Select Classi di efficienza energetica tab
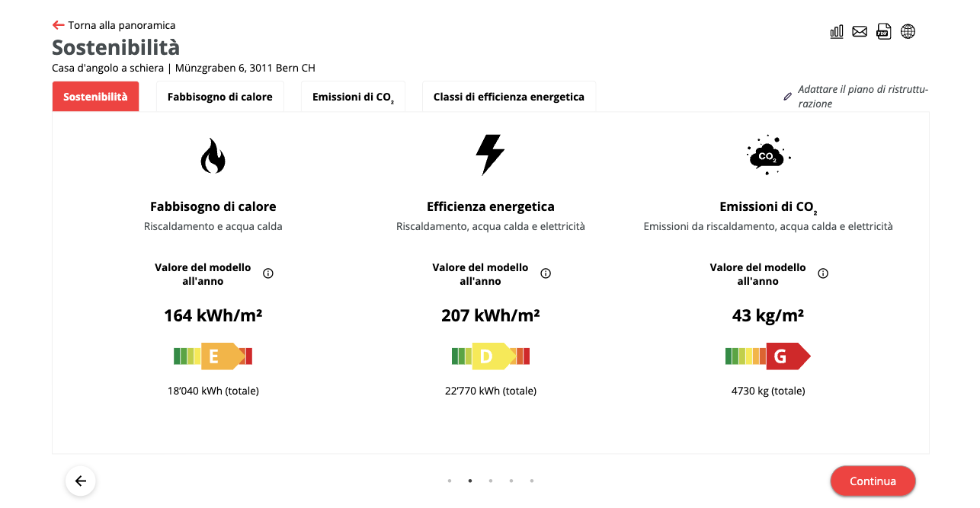This screenshot has height=508, width=980. 508,97
